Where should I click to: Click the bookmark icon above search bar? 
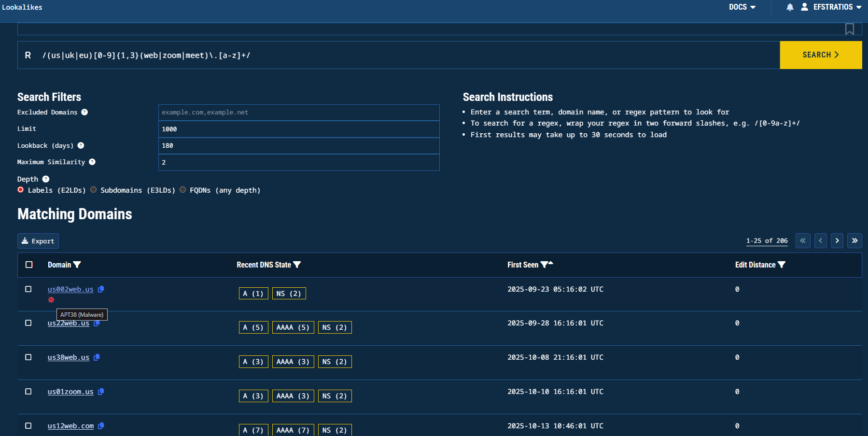pos(849,29)
